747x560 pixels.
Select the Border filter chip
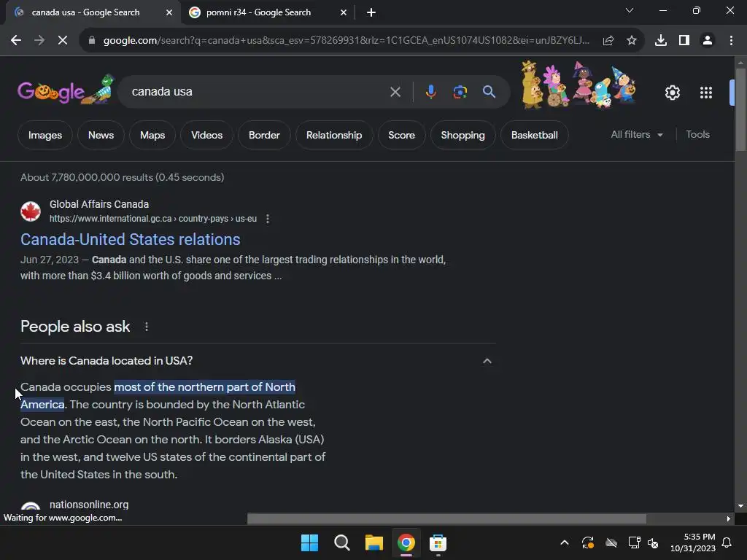click(x=264, y=135)
